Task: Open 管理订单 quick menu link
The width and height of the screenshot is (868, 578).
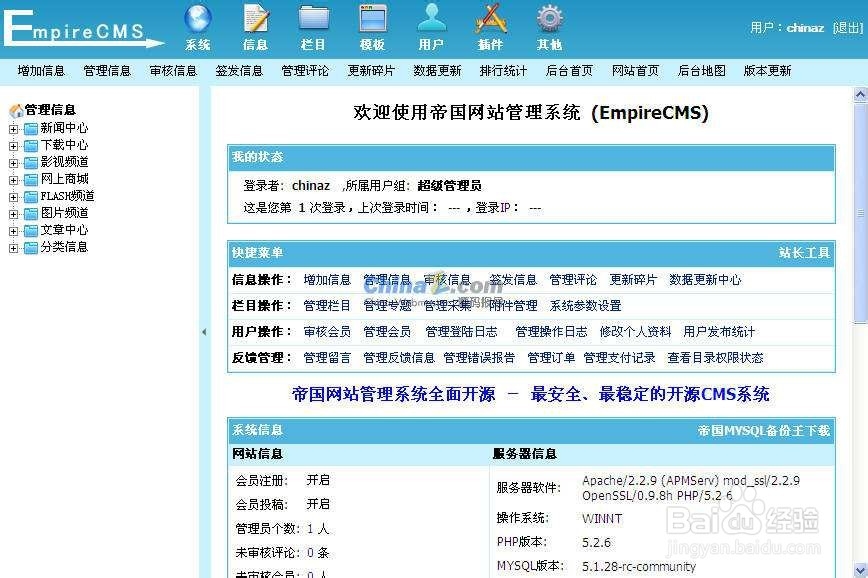Action: [551, 358]
